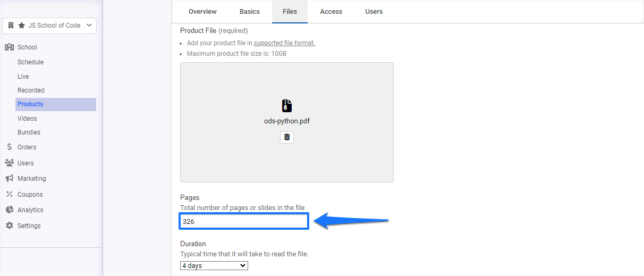Click the School building icon in sidebar

click(x=9, y=47)
